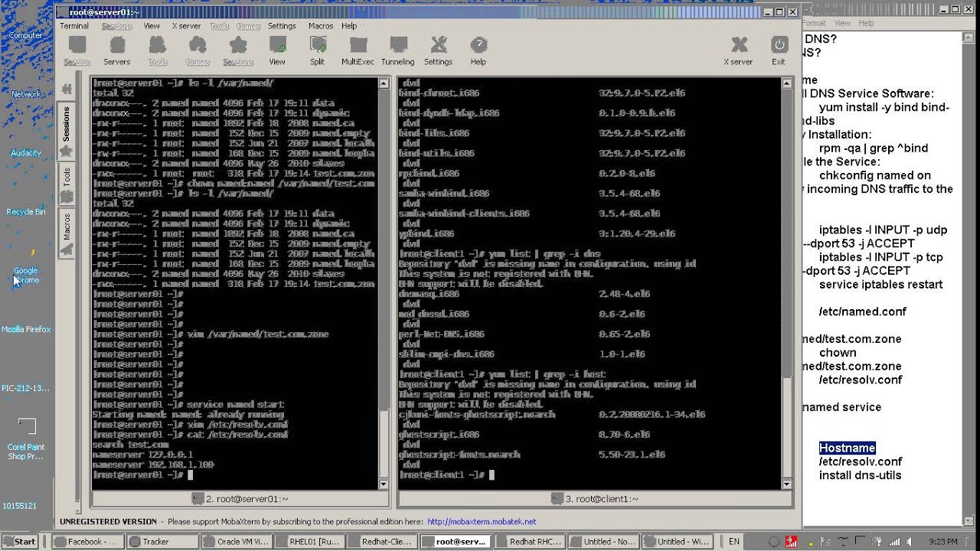Open the mobaxterm.mobatek.net link
The width and height of the screenshot is (980, 551).
(482, 522)
